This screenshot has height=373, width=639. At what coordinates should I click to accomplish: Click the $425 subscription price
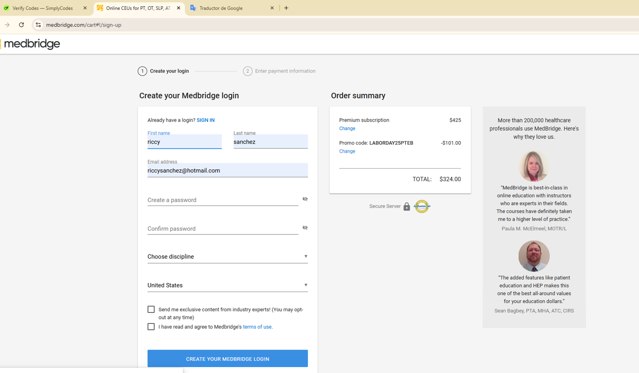[455, 120]
